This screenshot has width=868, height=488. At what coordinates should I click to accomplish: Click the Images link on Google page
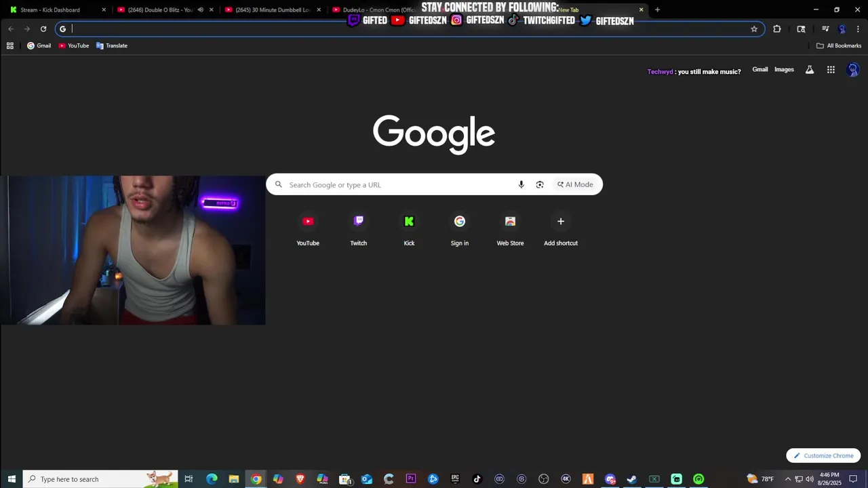[x=784, y=69]
